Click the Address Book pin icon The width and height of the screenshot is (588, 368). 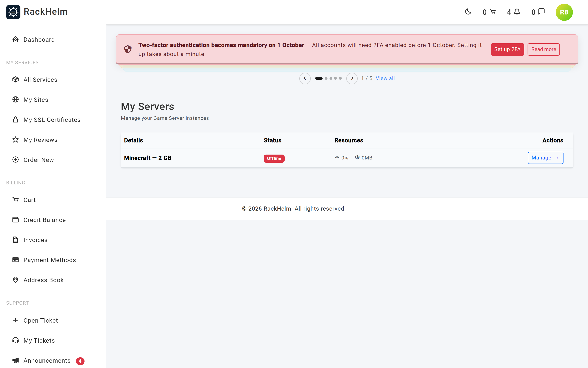pos(16,280)
